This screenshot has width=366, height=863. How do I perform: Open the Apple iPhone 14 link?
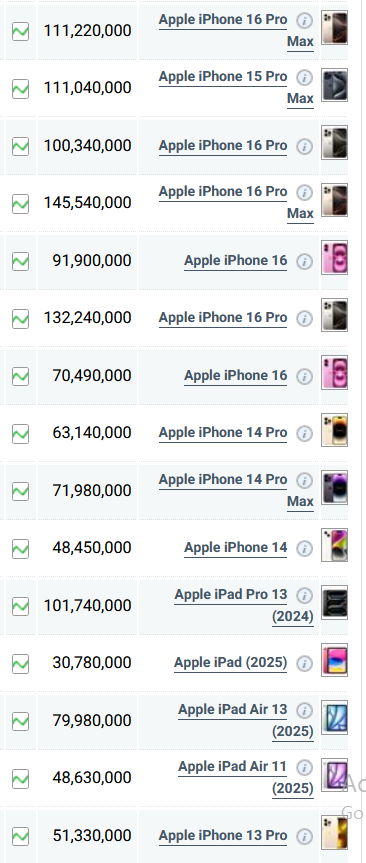[x=236, y=548]
